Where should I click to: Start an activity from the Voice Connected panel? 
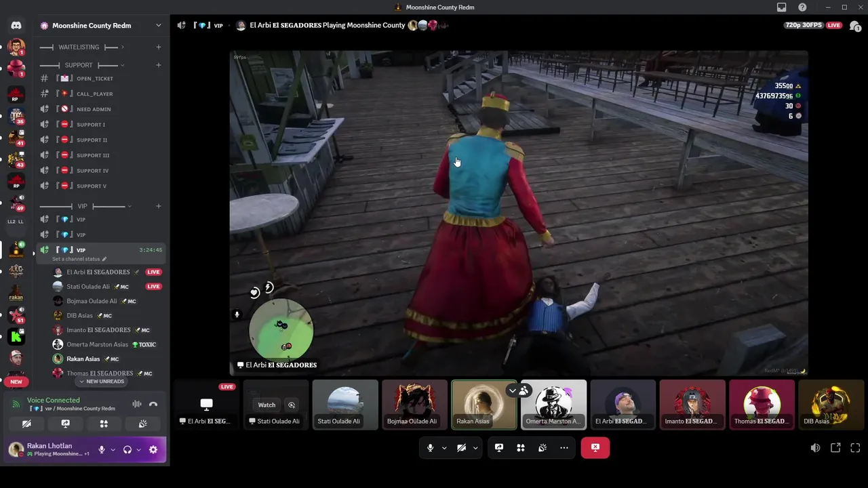click(x=104, y=424)
